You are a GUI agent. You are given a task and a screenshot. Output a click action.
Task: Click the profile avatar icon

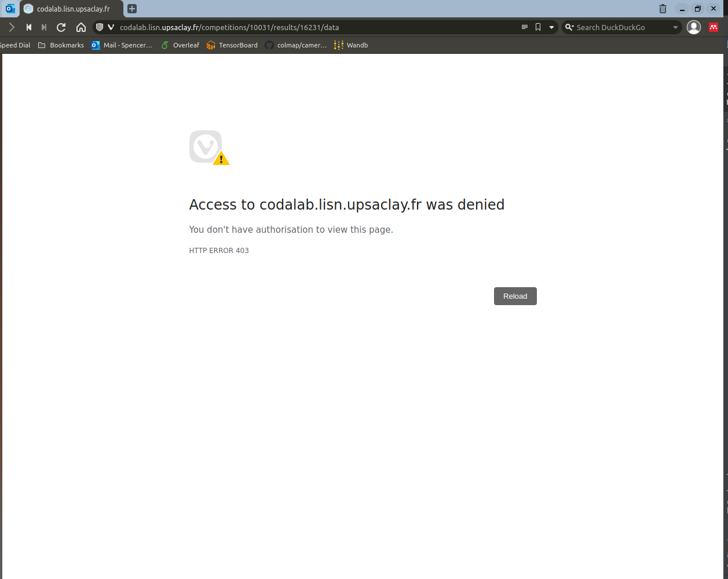coord(693,27)
